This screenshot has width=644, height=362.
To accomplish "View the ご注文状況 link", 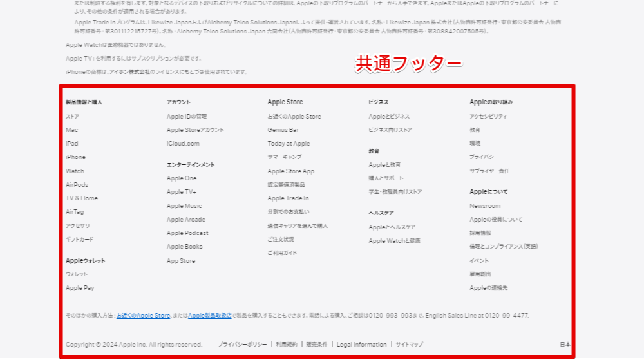I will coord(281,239).
